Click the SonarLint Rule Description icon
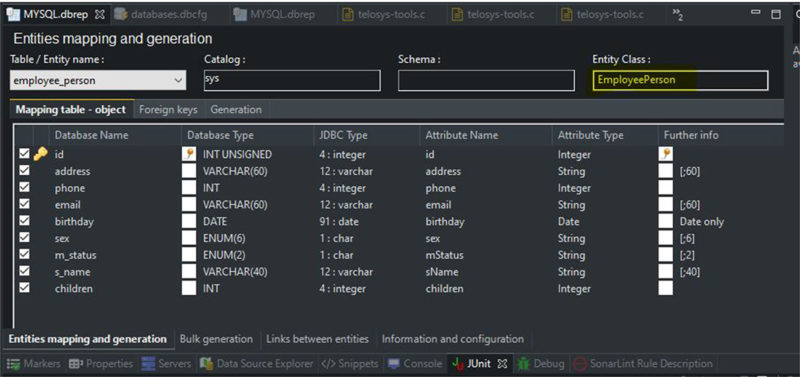The image size is (800, 377). [580, 364]
